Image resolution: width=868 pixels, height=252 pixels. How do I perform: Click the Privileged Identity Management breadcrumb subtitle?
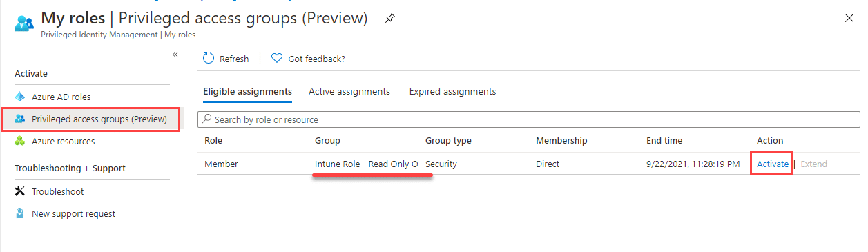click(118, 35)
